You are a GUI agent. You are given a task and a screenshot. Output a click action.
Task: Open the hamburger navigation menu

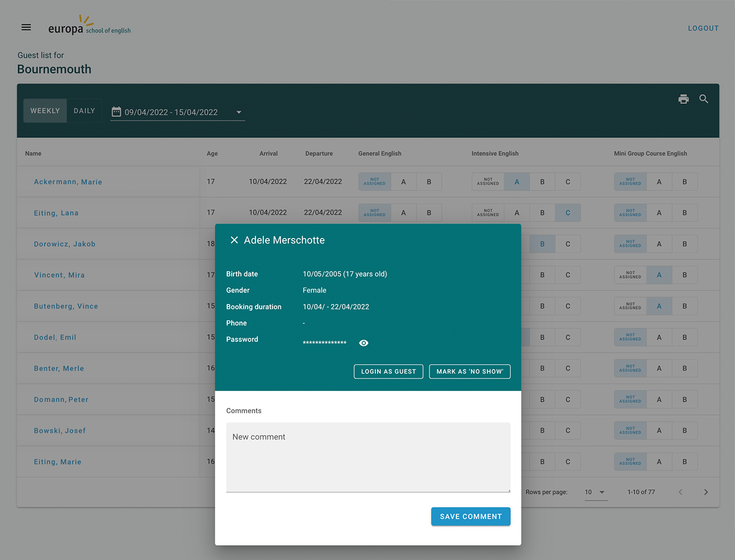[x=26, y=27]
